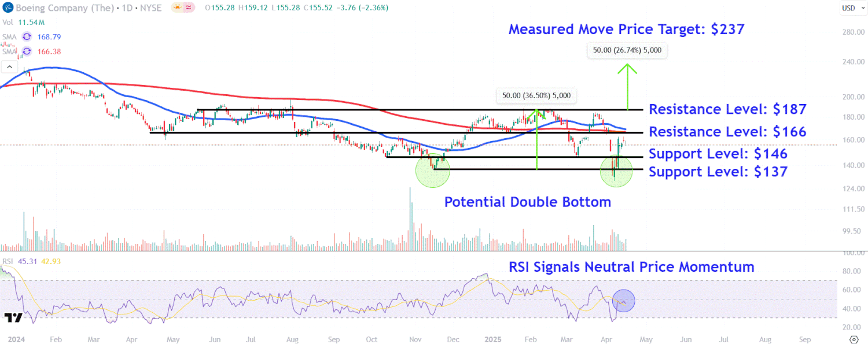This screenshot has height=344, width=868.
Task: Click the refresh icon beside SMA 166.38
Action: pos(27,52)
